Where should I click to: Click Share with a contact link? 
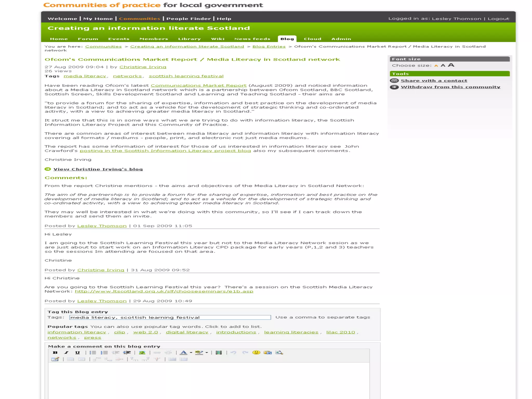click(x=434, y=81)
